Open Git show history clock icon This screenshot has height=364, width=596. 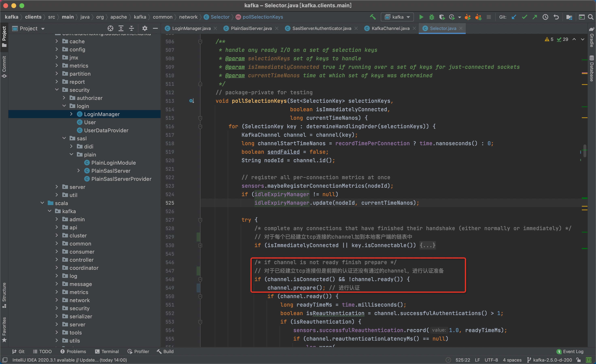545,17
